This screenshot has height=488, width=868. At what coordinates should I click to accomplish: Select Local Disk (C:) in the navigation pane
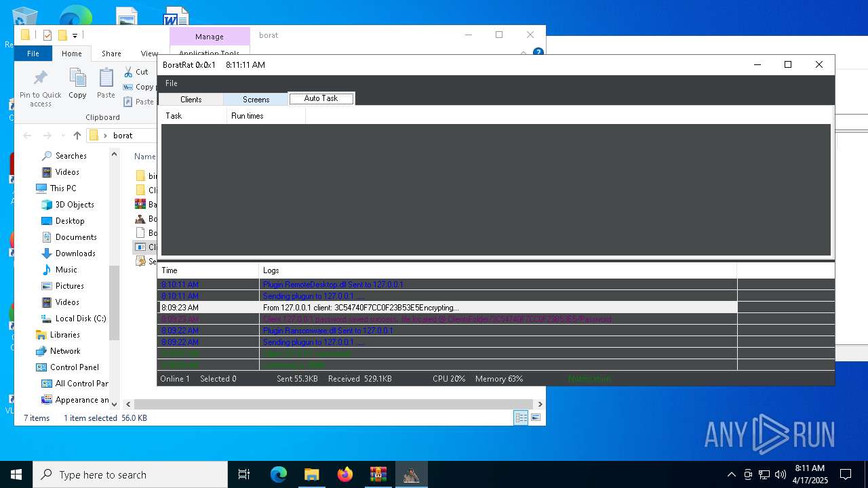tap(81, 319)
